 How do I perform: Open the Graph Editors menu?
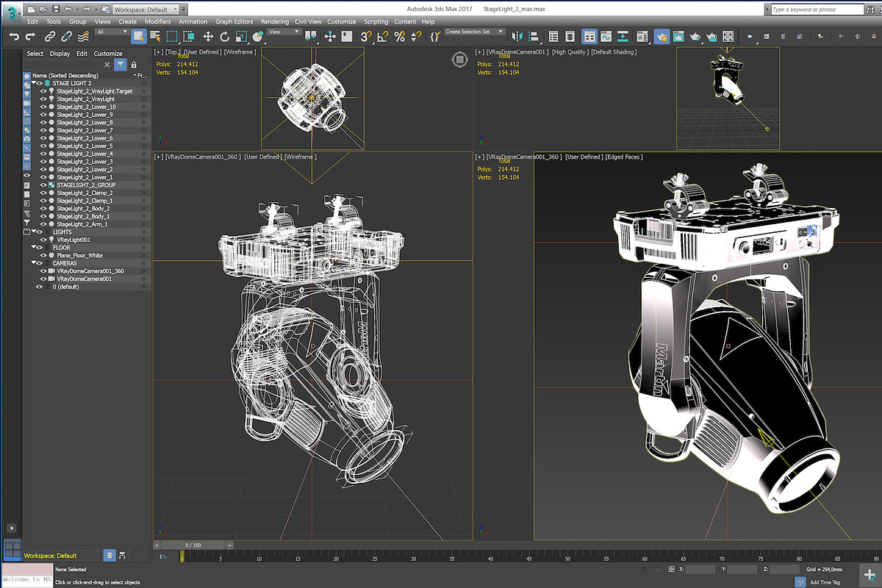pyautogui.click(x=234, y=22)
